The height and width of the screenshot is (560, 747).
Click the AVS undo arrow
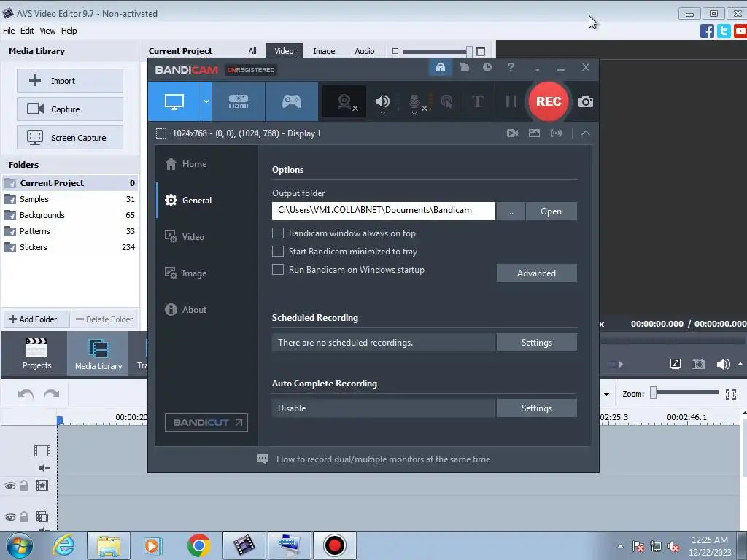tap(26, 394)
